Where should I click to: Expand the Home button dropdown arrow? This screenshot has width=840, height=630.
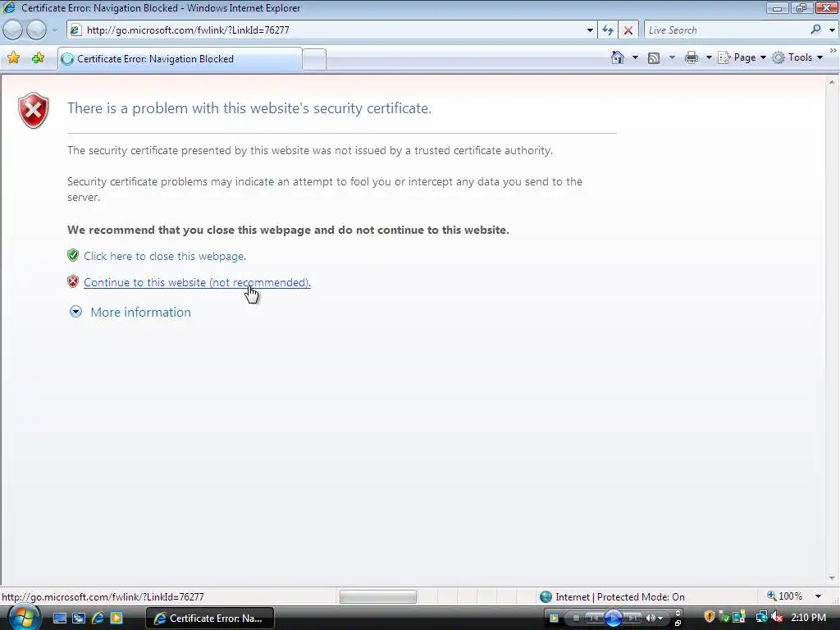point(635,57)
